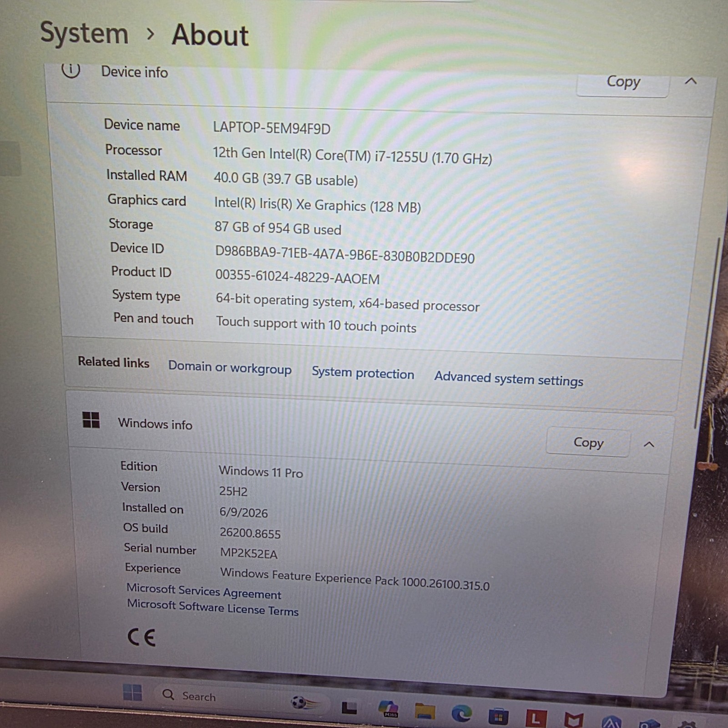
Task: Copy the Windows info details
Action: click(x=588, y=442)
